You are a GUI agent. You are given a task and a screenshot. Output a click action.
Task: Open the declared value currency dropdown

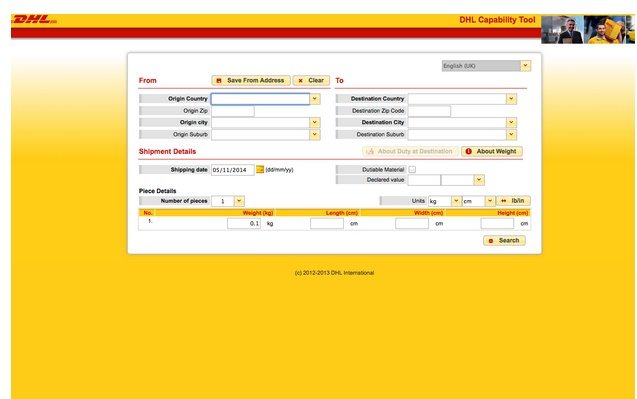click(x=479, y=180)
